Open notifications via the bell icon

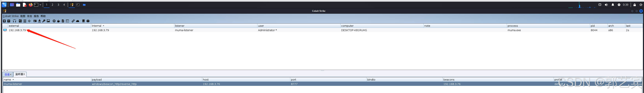613,5
